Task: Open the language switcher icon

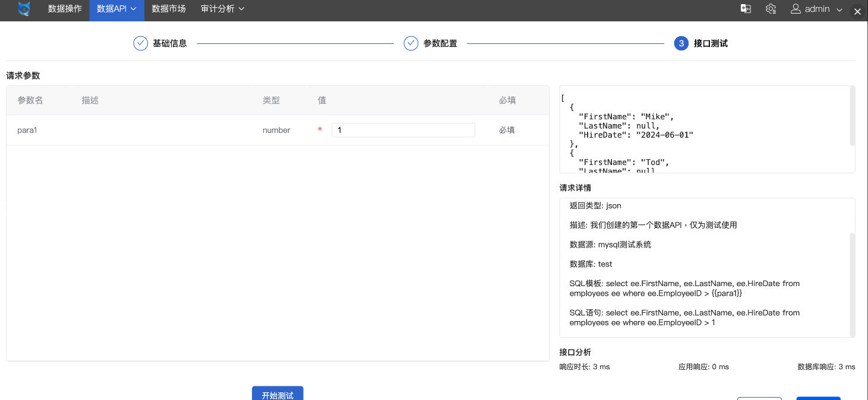Action: click(746, 9)
